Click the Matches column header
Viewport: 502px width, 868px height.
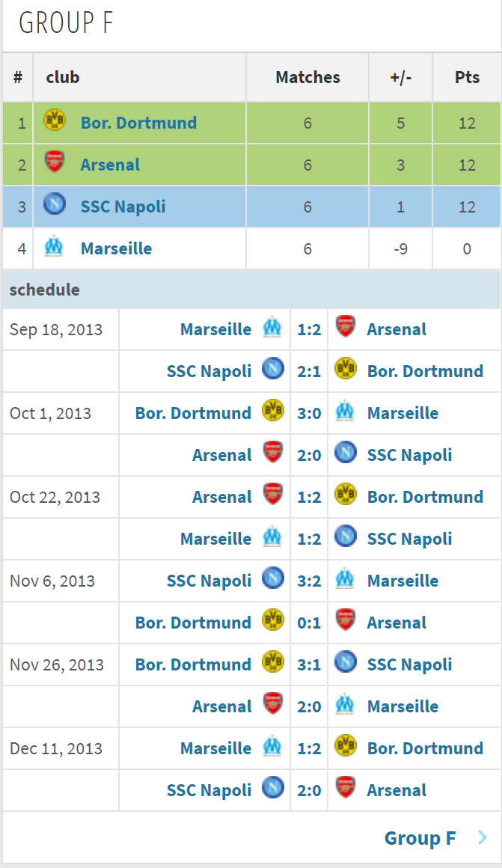307,77
